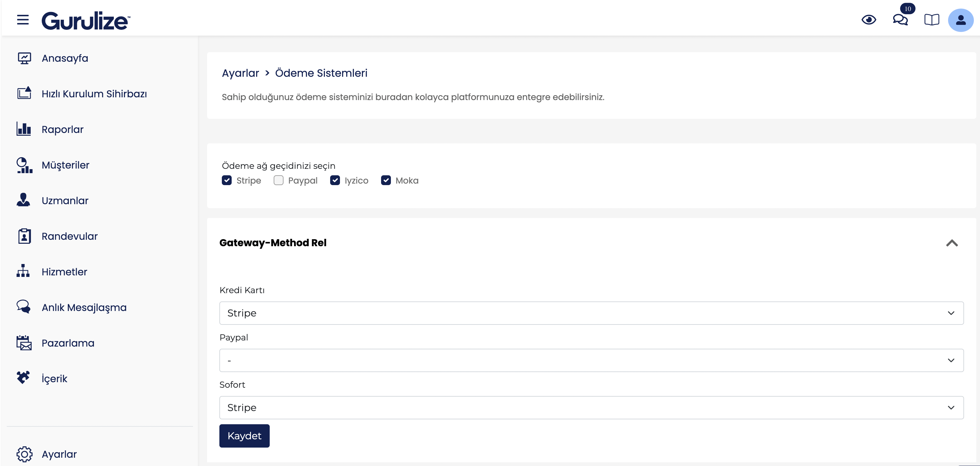
Task: Uncheck the Stripe gateway checkbox
Action: [x=227, y=181]
